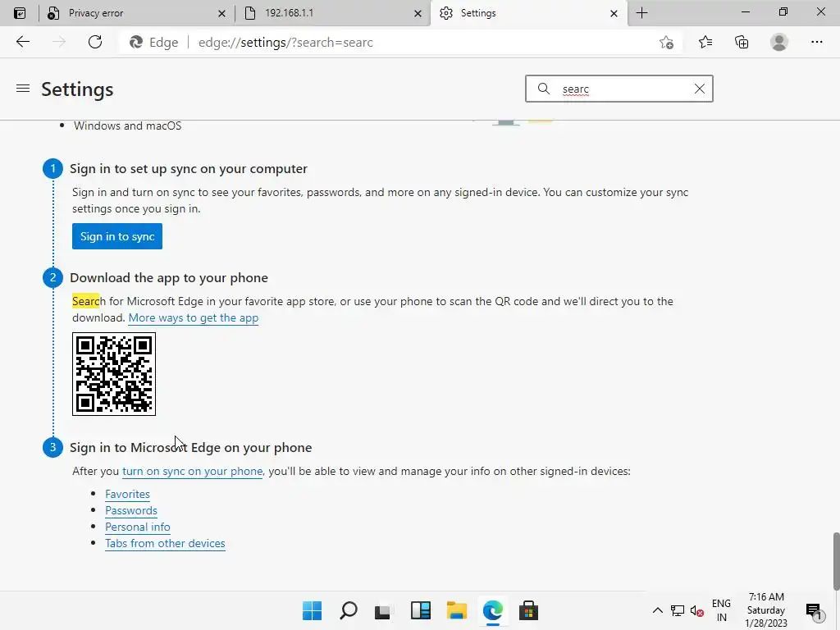Click the ENG IN language indicator
840x630 pixels.
point(721,610)
